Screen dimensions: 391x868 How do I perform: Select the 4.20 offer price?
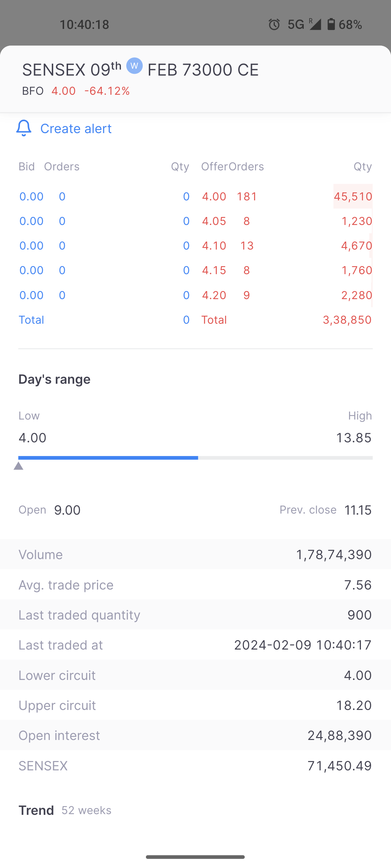point(214,295)
